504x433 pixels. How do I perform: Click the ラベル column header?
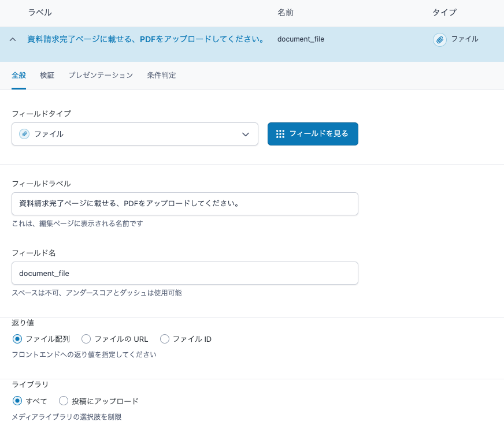point(40,13)
